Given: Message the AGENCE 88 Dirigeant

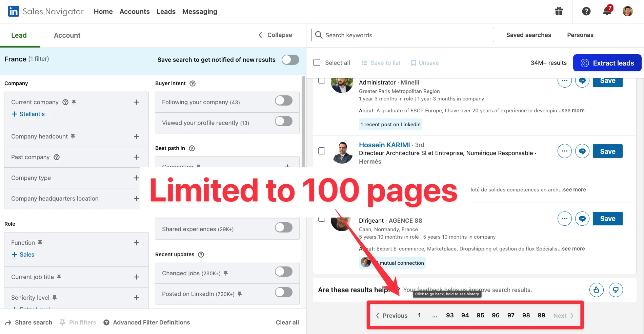Looking at the screenshot, I should [582, 219].
